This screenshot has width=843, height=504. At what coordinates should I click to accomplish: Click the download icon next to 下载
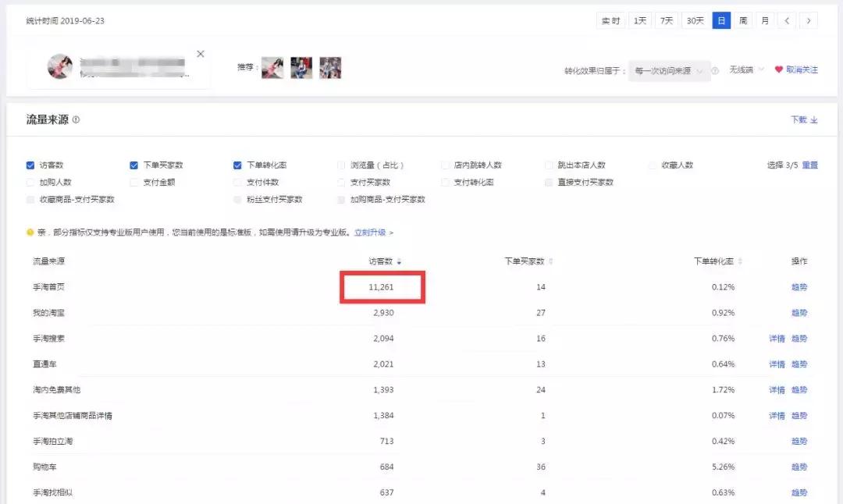click(814, 119)
